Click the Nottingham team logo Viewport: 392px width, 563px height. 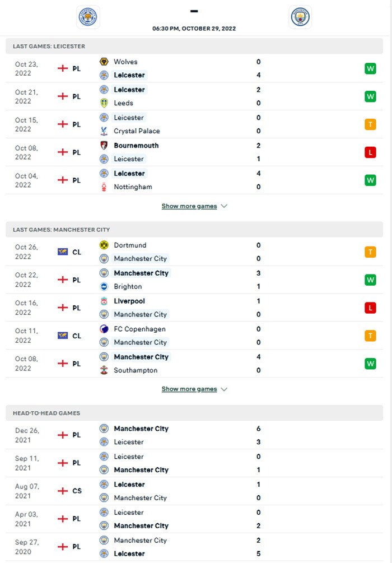[104, 187]
